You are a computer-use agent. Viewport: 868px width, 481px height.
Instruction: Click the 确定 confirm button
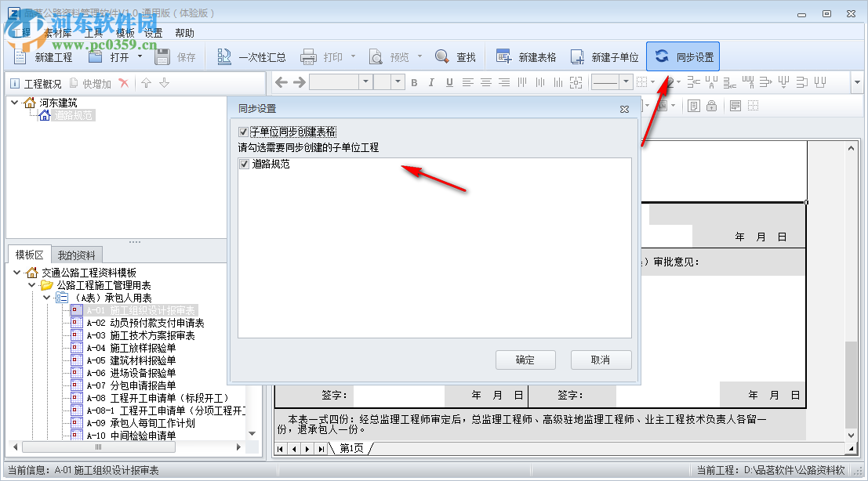(525, 360)
